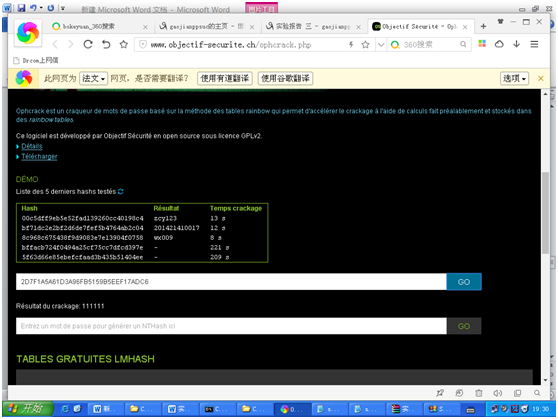Screen dimensions: 558x419
Task: Open the Word undo history dropdown arrow
Action: coord(41,8)
